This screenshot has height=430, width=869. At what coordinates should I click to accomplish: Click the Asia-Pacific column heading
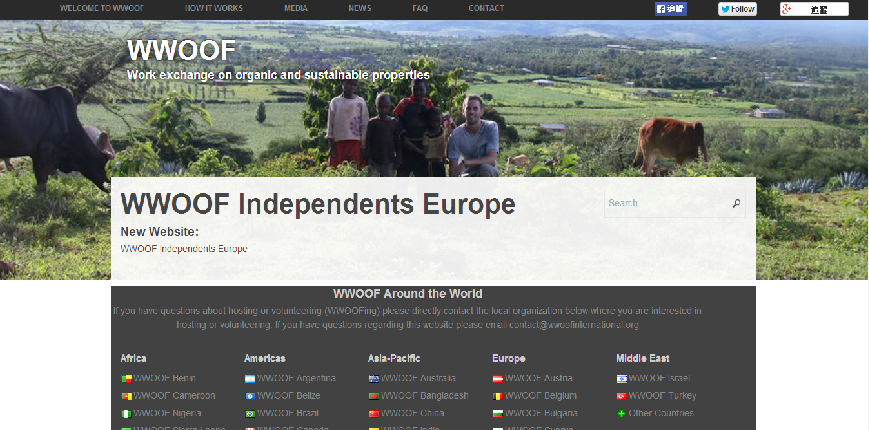coord(394,359)
